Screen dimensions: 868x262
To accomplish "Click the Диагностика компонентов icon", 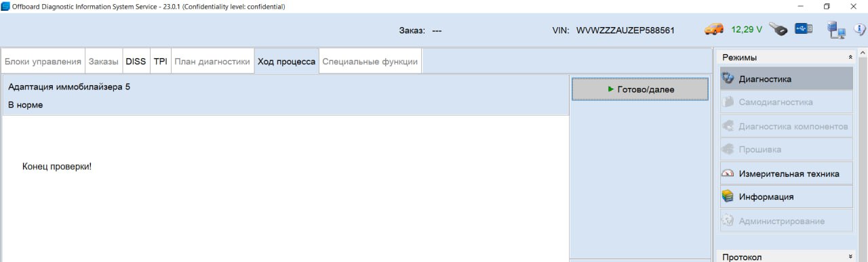I will pos(728,126).
